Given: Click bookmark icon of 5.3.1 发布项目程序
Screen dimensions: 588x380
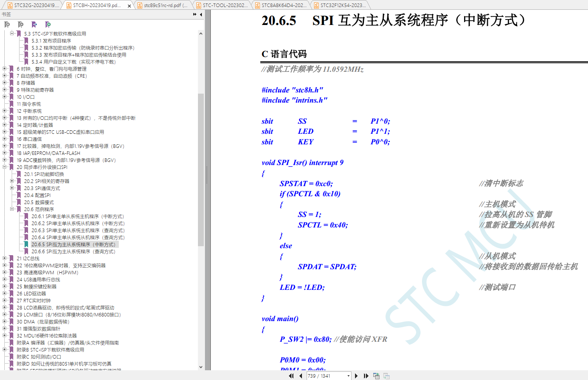Looking at the screenshot, I should pyautogui.click(x=26, y=41).
